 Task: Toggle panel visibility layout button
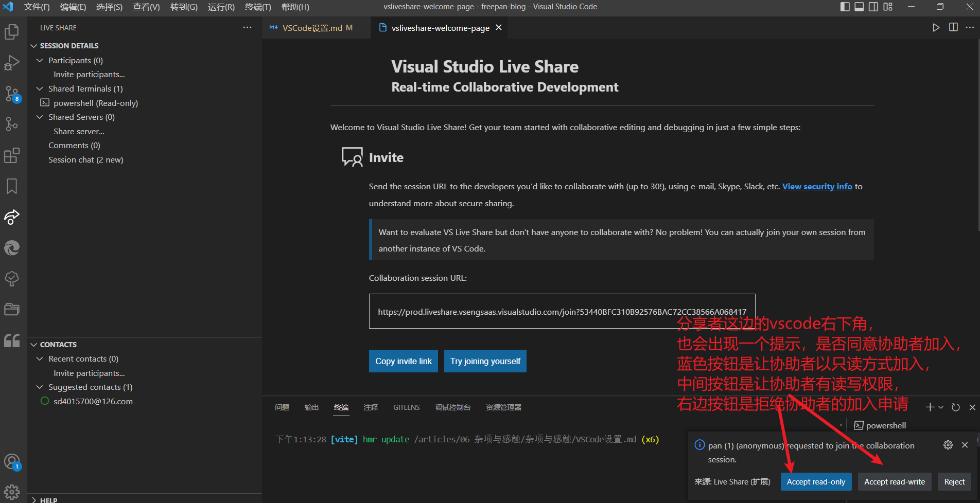[x=859, y=7]
